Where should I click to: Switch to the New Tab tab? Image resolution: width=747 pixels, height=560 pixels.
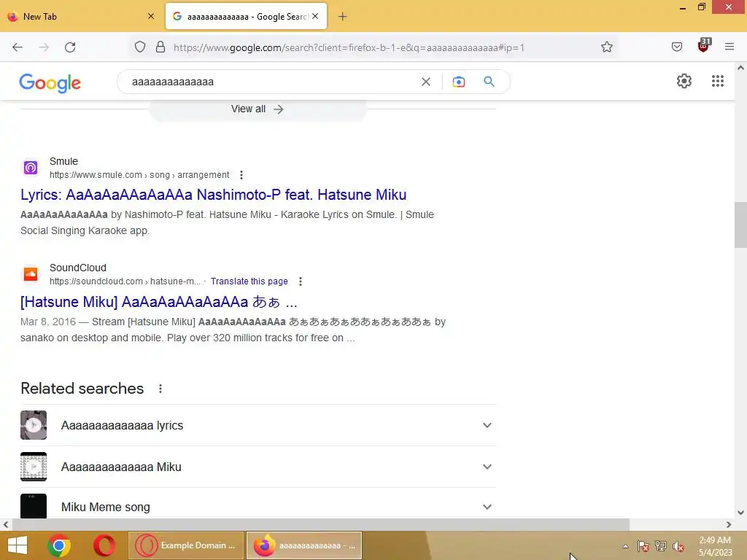coord(81,17)
